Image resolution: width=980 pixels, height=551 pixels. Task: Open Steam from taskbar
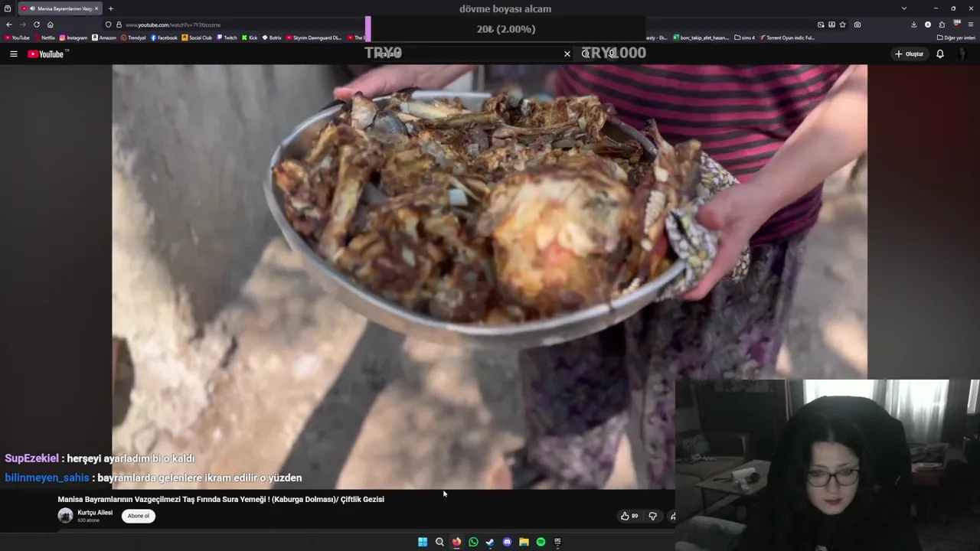click(490, 542)
